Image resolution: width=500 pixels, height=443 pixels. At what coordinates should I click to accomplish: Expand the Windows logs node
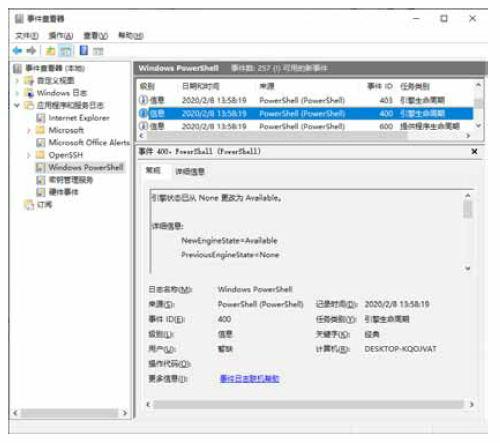point(17,93)
